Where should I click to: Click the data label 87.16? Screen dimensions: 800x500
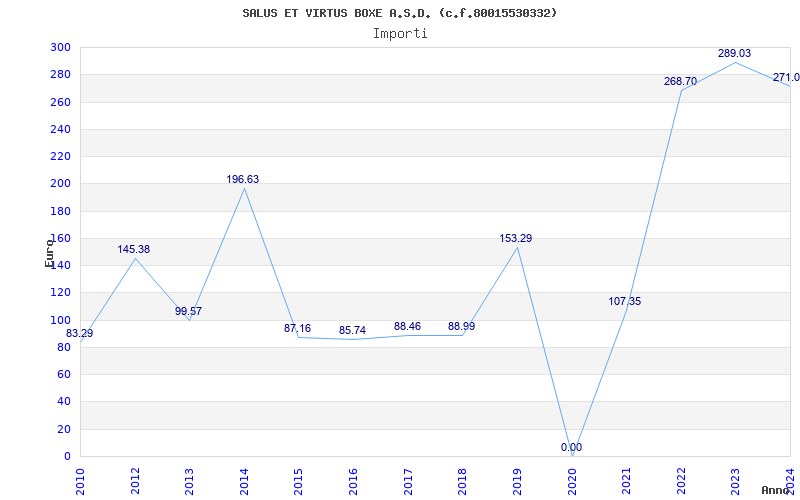(x=297, y=329)
